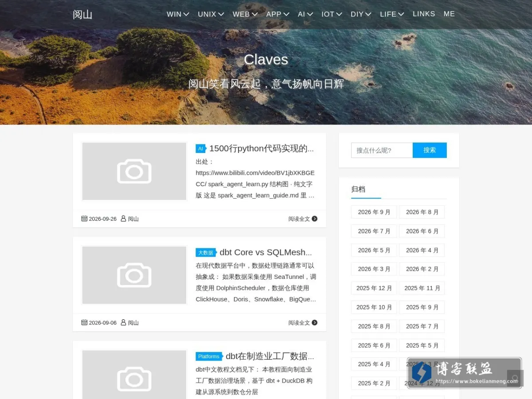Screen dimensions: 532x399
Task: Open the 2025 年 8 月 archive
Action: 374,326
